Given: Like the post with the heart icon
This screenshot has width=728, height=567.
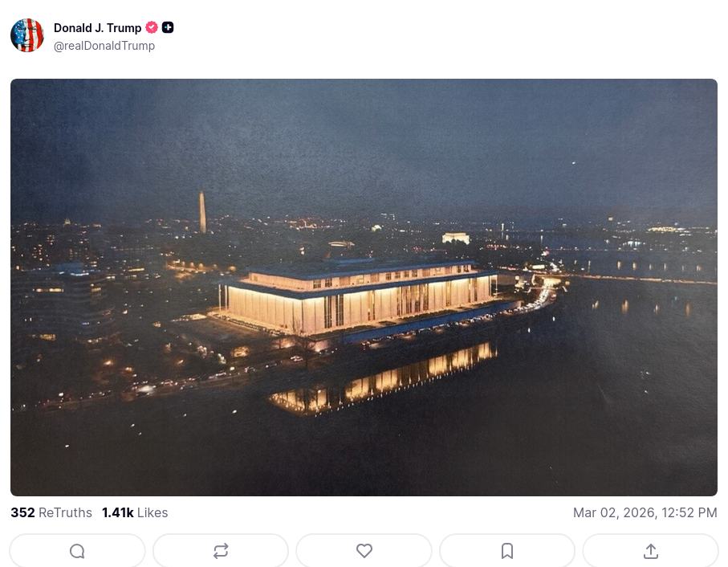Looking at the screenshot, I should 364,551.
